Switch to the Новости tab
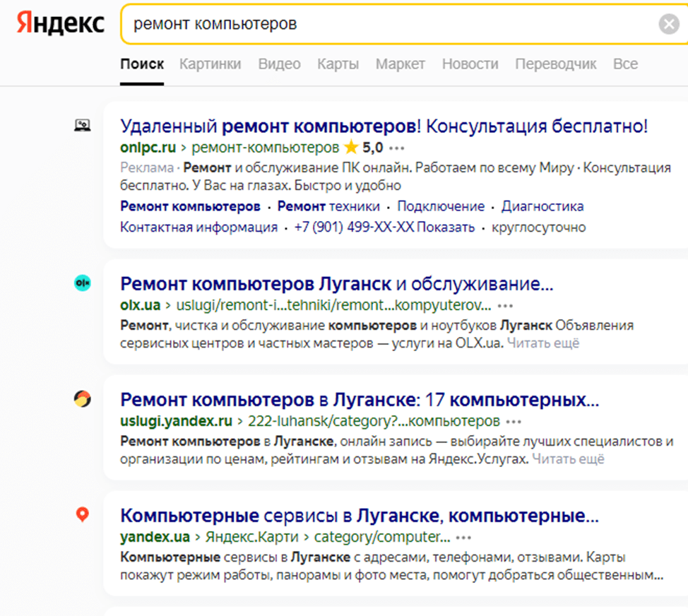The height and width of the screenshot is (616, 688). (x=470, y=64)
